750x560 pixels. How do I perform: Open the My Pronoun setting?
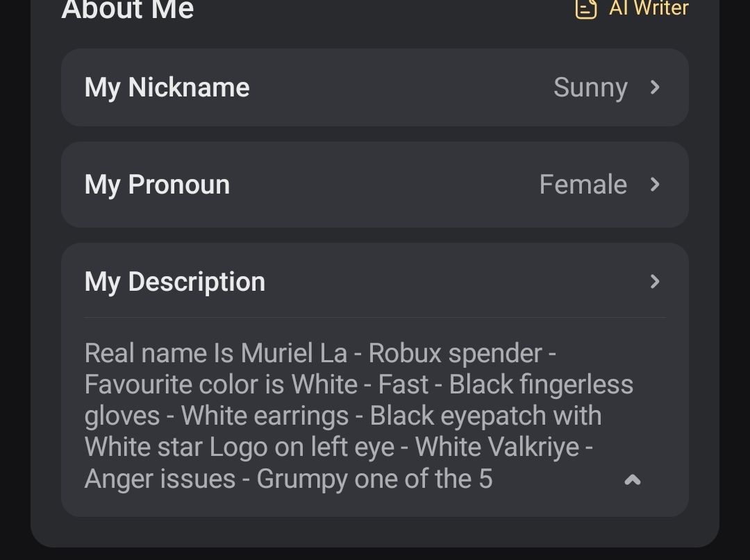coord(157,185)
